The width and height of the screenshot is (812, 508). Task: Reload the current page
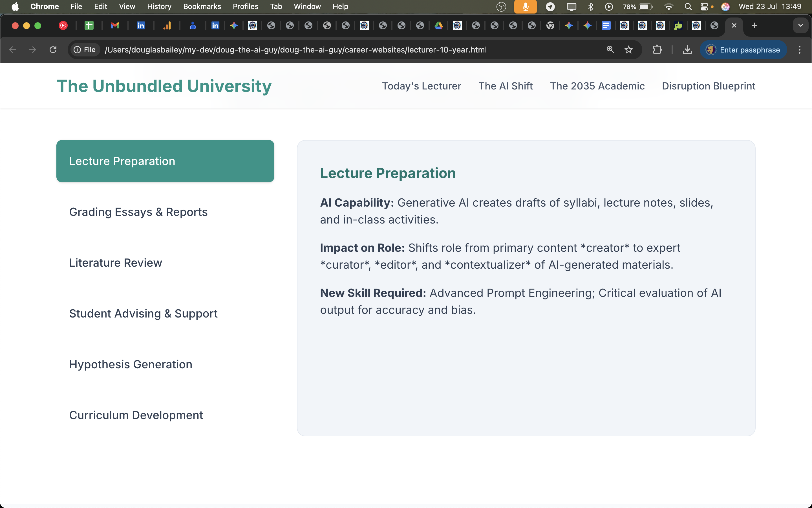(x=53, y=50)
